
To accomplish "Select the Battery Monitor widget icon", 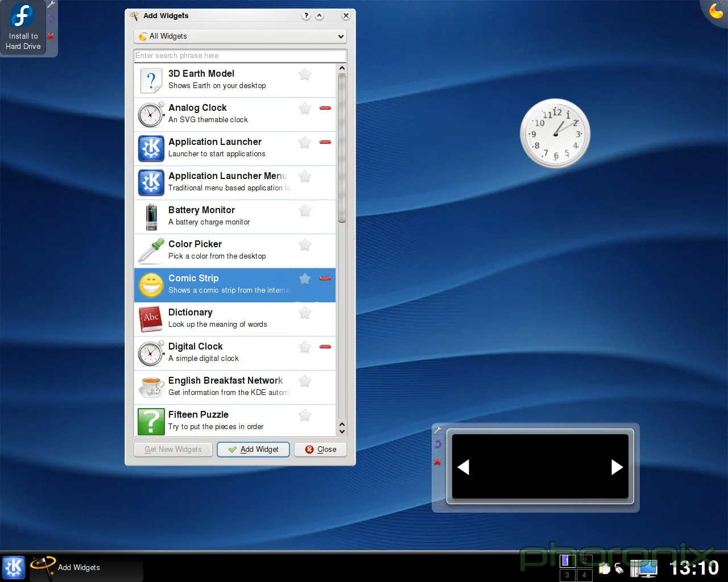I will click(x=151, y=217).
